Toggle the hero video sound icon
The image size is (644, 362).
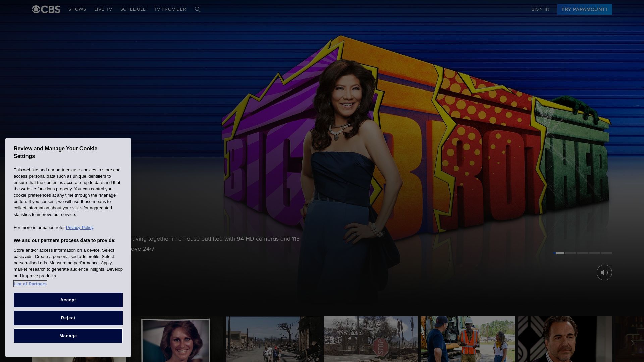[x=604, y=273]
